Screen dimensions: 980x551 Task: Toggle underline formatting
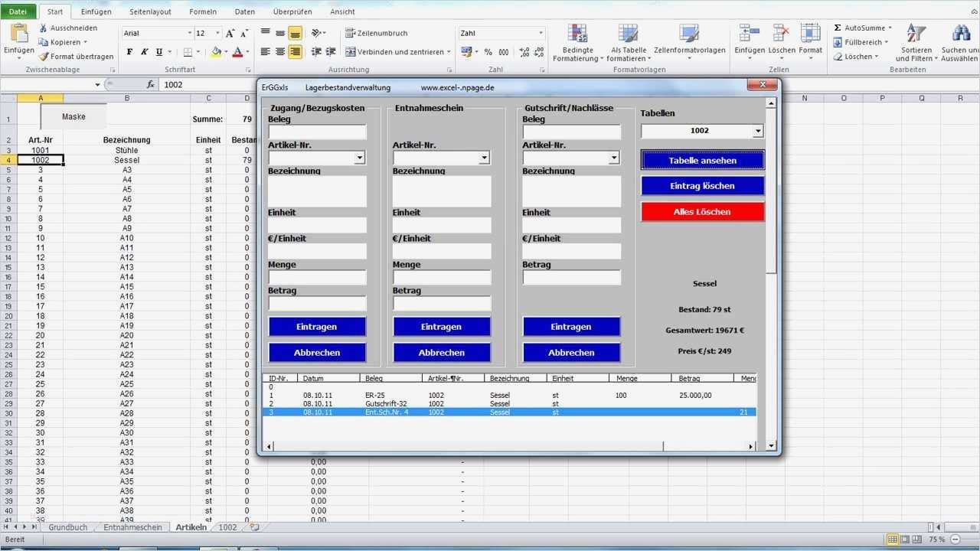pyautogui.click(x=158, y=52)
